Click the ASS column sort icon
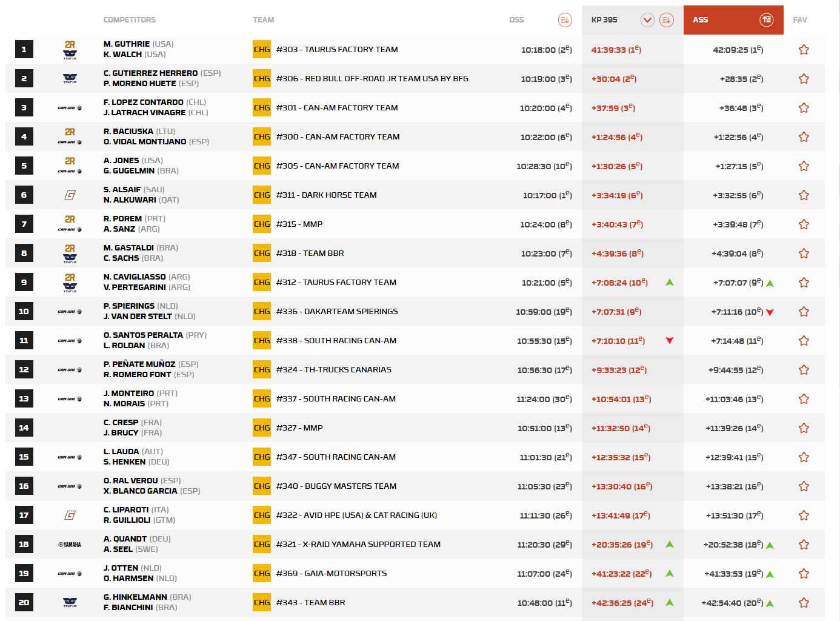The width and height of the screenshot is (840, 621). [766, 20]
